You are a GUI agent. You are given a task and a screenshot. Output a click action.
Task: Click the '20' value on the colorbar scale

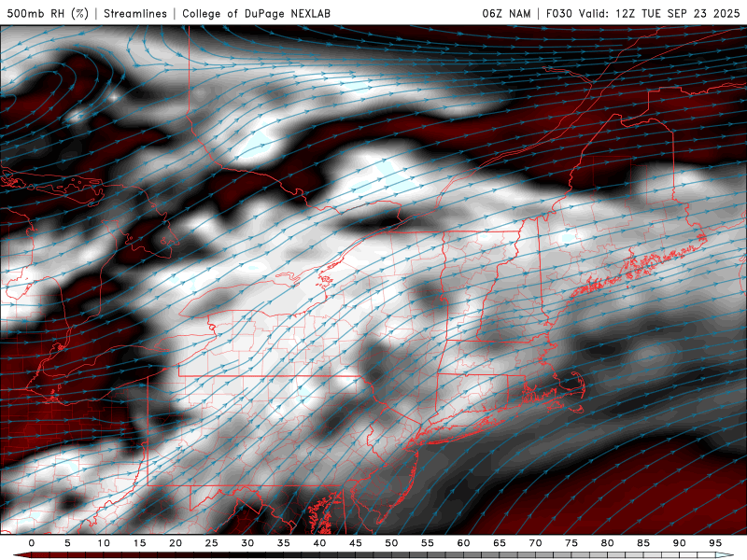coord(176,543)
